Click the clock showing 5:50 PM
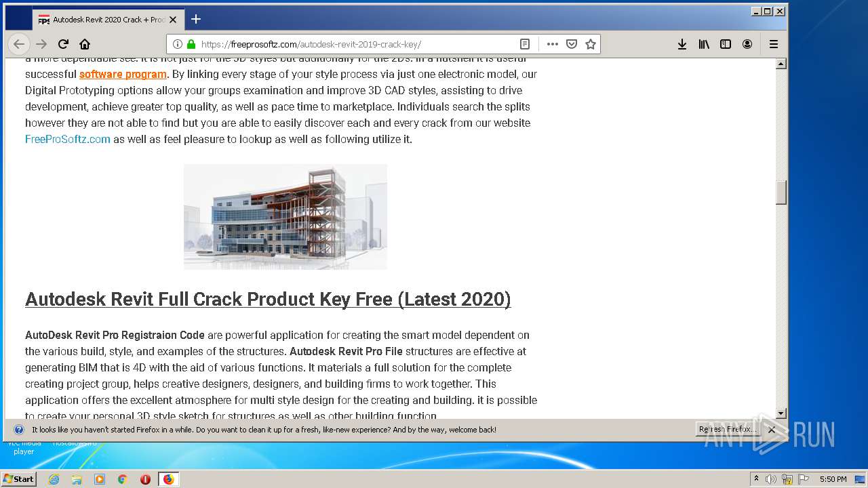Screen dimensions: 868x488 pyautogui.click(x=833, y=479)
